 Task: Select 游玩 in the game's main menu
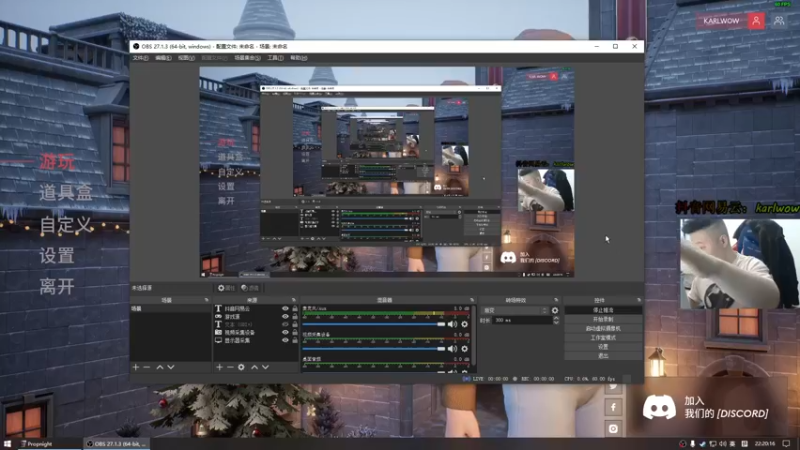pyautogui.click(x=57, y=162)
